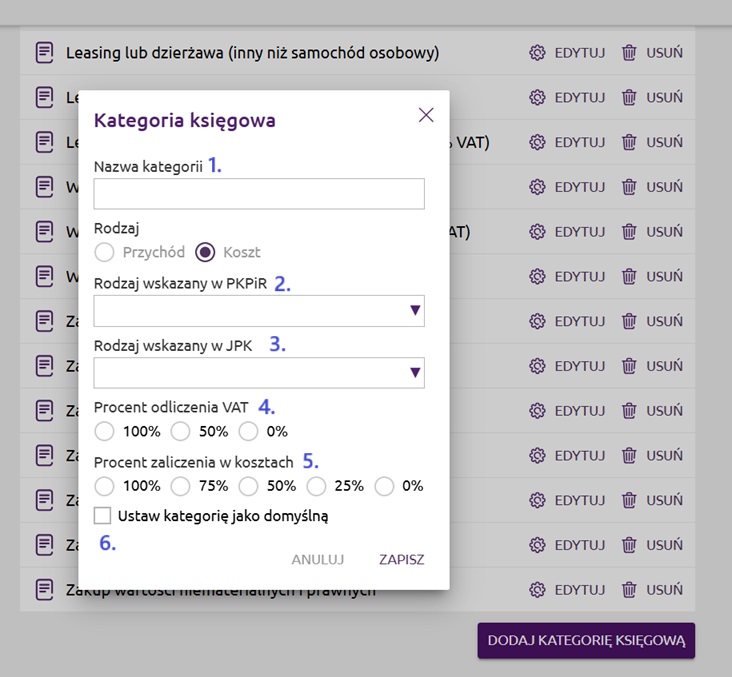Check Ustaw kategorię jako domyślną

click(x=102, y=516)
